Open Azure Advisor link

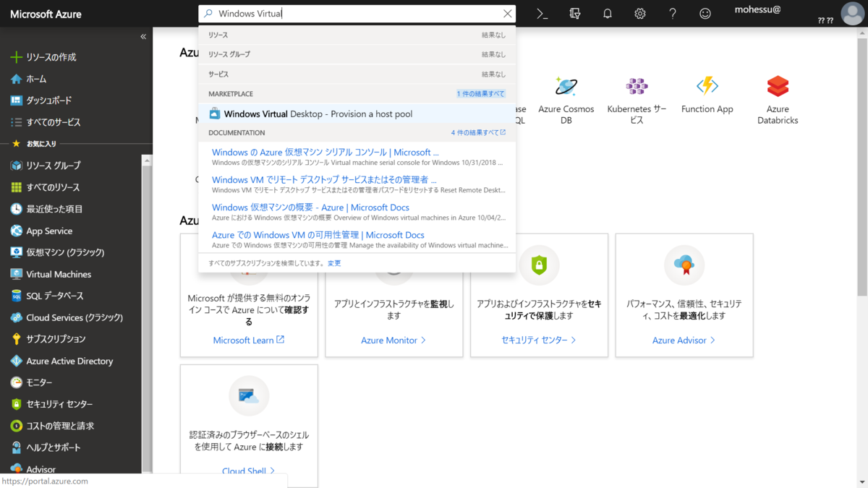(x=684, y=340)
